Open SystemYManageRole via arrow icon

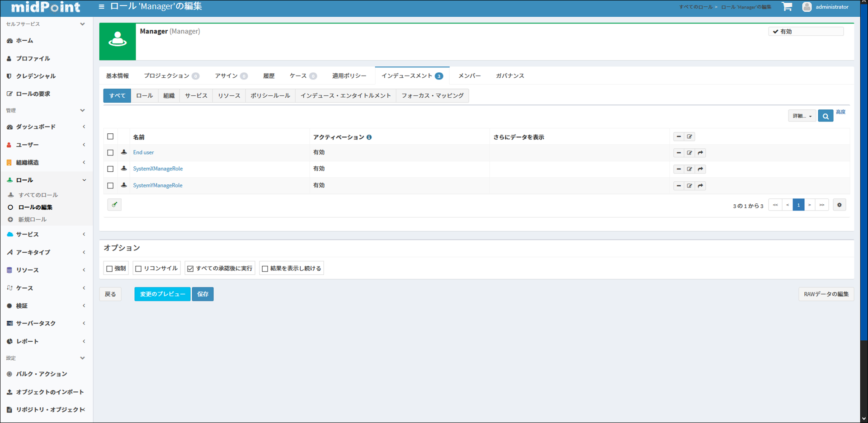pos(700,186)
